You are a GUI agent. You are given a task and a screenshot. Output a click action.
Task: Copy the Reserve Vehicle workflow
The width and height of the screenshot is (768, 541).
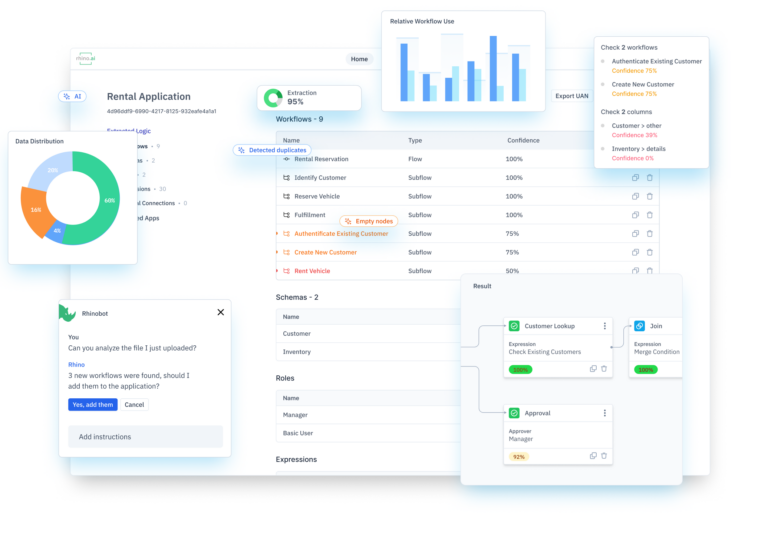(635, 196)
